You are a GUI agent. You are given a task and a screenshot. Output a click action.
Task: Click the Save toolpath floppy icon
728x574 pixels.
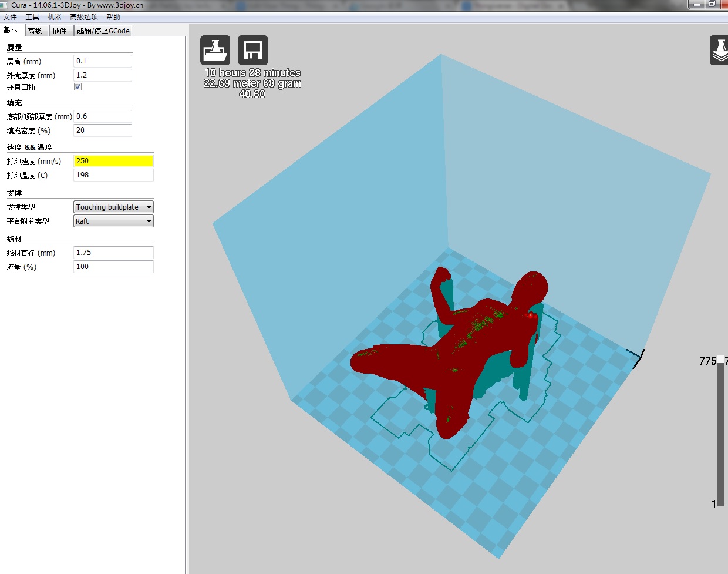click(253, 50)
